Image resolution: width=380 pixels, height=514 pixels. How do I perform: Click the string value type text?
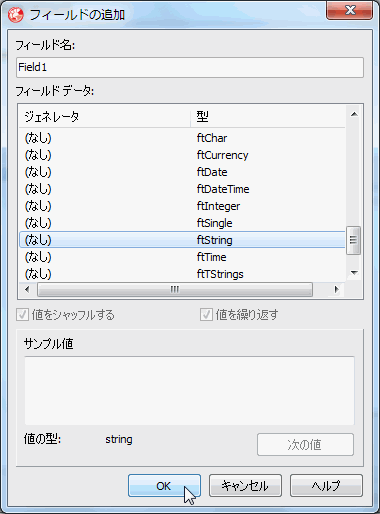(x=119, y=439)
